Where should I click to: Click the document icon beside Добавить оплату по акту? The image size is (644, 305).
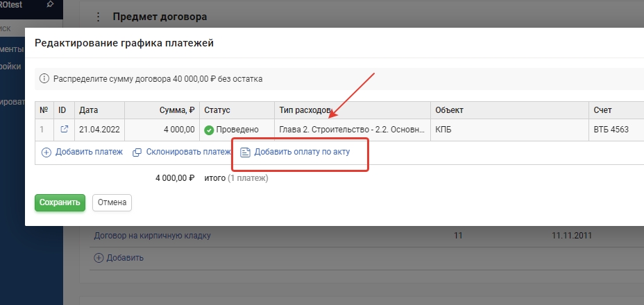(x=245, y=152)
